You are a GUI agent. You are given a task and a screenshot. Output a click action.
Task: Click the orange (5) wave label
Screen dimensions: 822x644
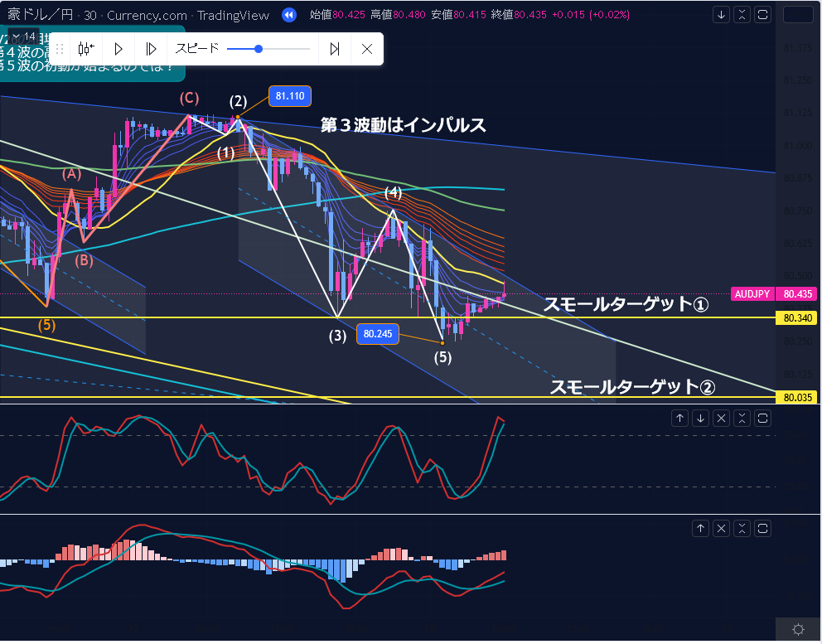click(46, 325)
